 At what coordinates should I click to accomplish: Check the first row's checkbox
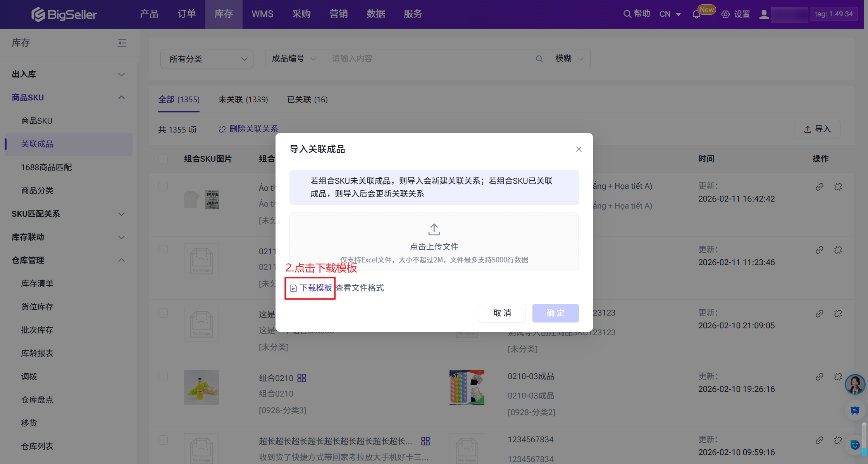coord(163,186)
